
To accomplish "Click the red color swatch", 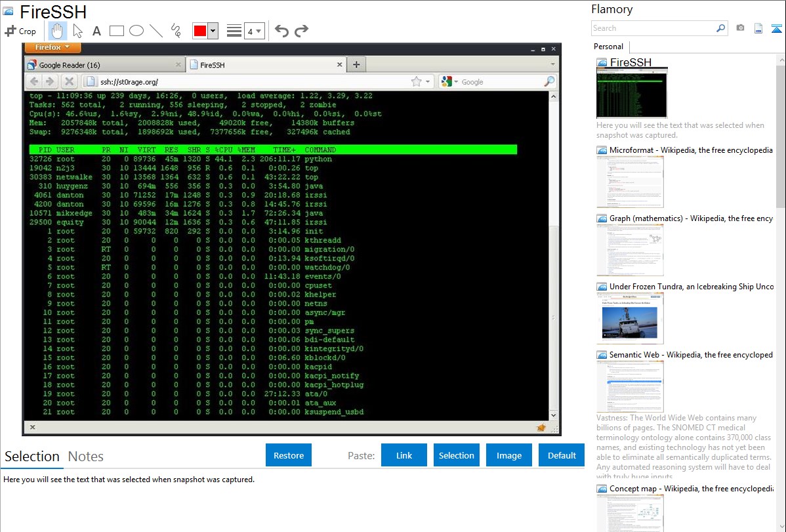I will coord(200,31).
